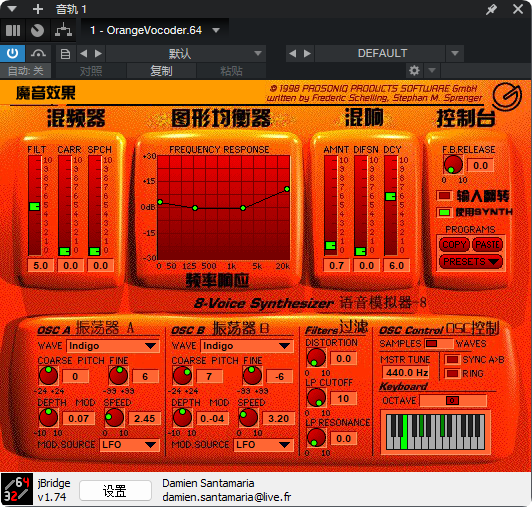Viewport: 532px width, 507px height.
Task: Click the MSTR TUNE 440.0 Hz field
Action: pos(406,373)
